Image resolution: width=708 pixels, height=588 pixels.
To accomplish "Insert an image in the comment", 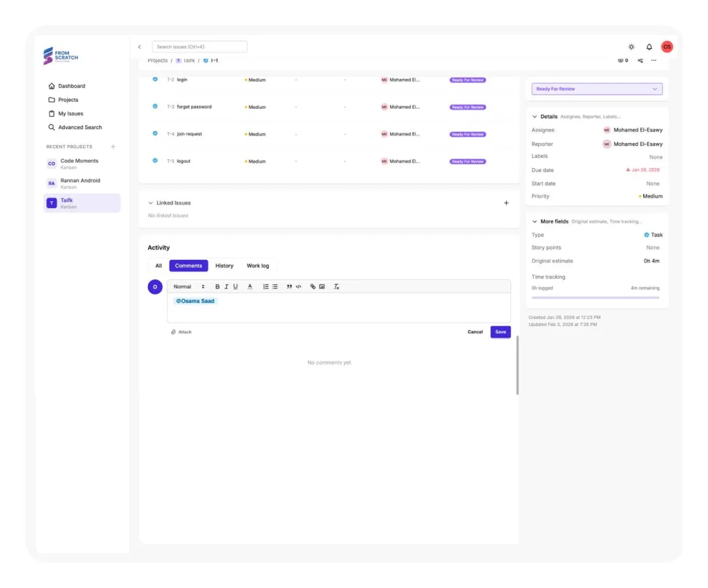I will [322, 287].
